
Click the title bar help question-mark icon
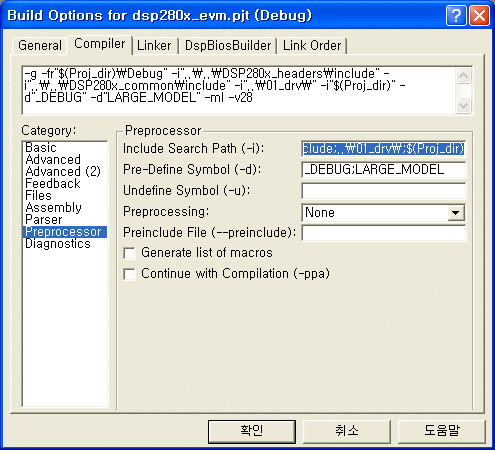456,15
